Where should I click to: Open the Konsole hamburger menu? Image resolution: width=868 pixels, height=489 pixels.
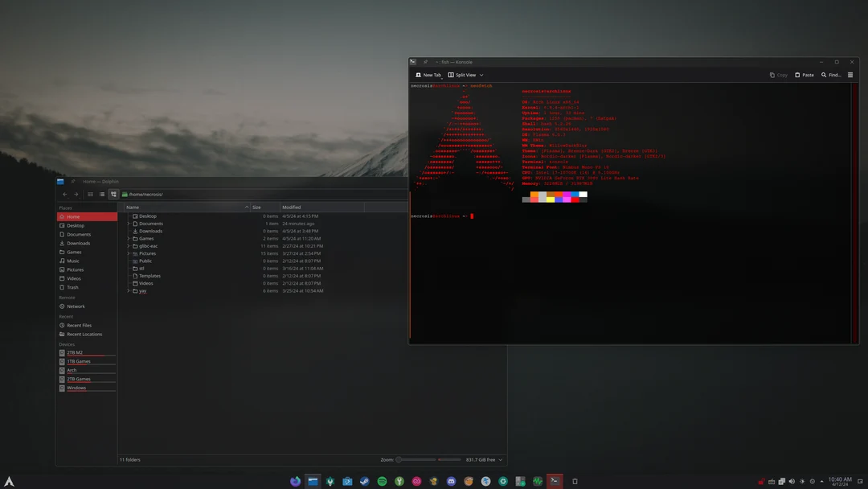[x=850, y=74]
